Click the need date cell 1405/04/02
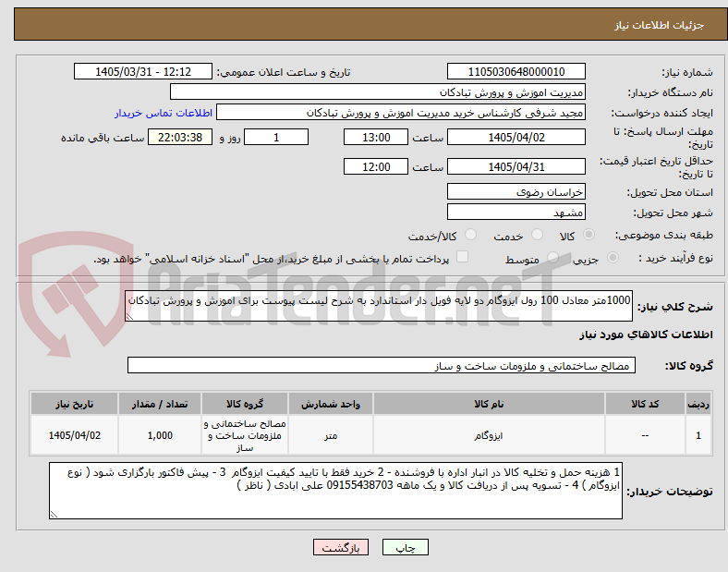The image size is (728, 572). point(74,435)
